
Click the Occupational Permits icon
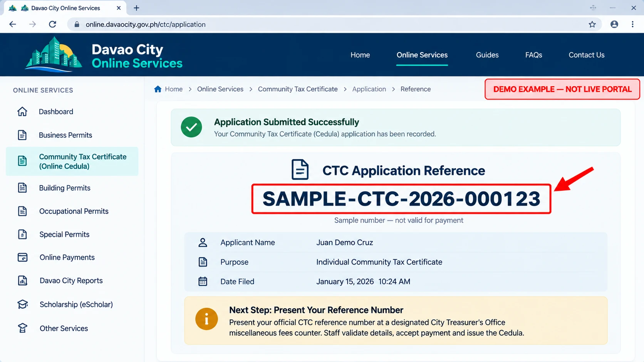[22, 211]
